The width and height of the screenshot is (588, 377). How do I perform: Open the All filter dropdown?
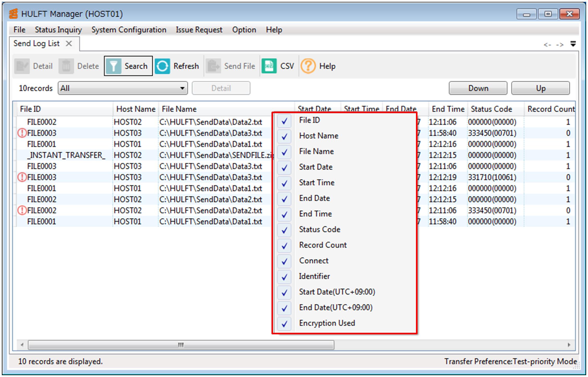click(123, 88)
